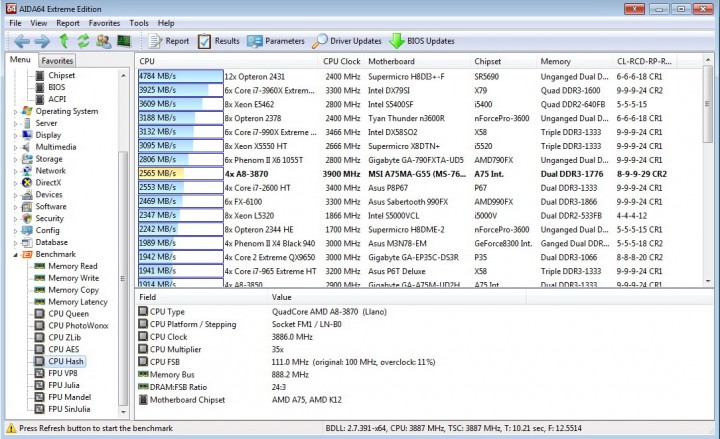The width and height of the screenshot is (720, 439).
Task: Expand the Storage node
Action: click(x=15, y=159)
